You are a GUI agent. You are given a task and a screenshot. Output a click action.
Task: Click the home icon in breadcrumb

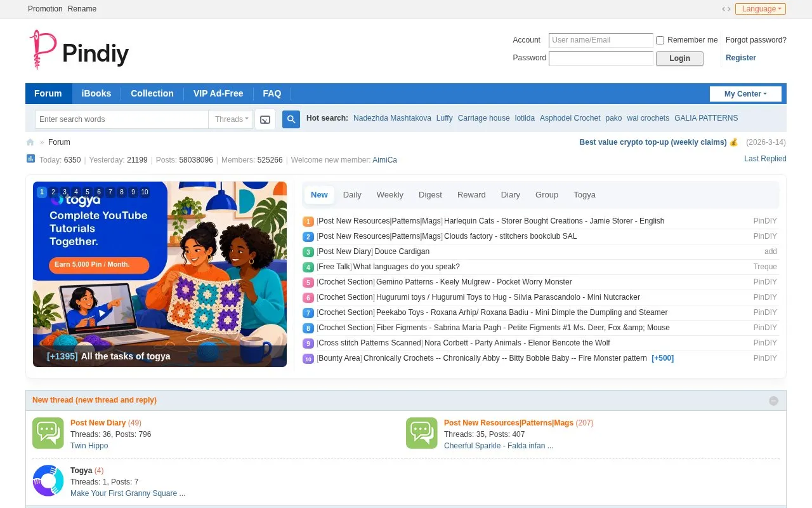30,142
